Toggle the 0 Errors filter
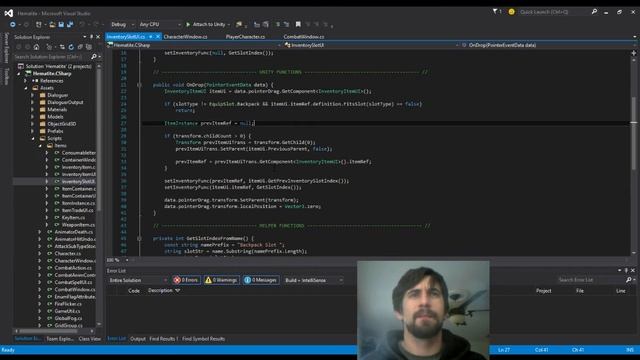This screenshot has width=640, height=360. coord(186,280)
